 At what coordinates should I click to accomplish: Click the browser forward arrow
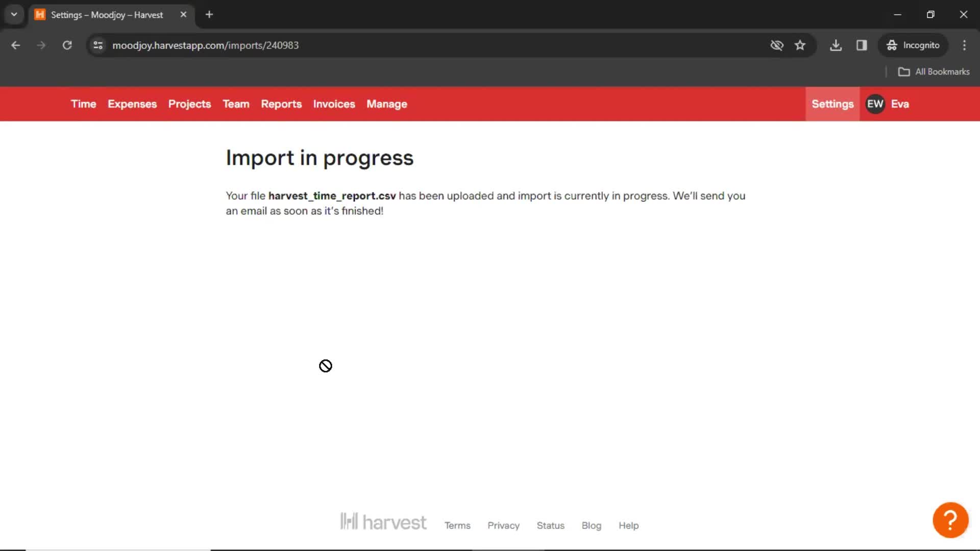41,45
